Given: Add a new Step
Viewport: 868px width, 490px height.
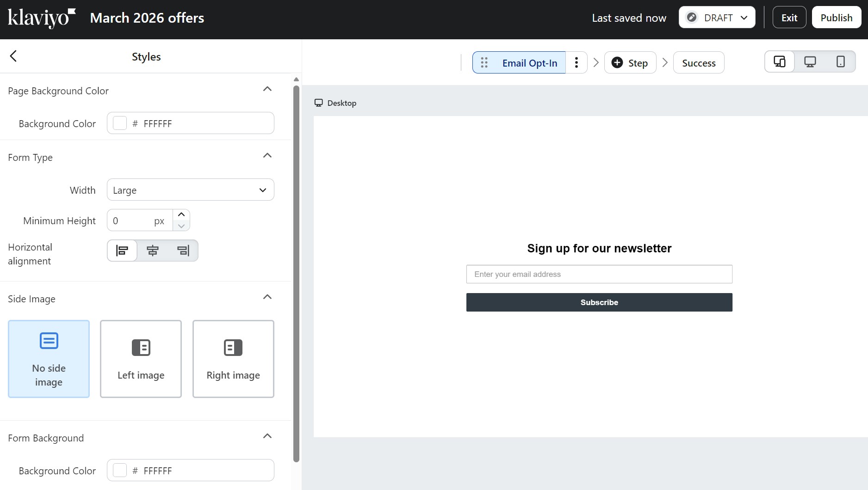Looking at the screenshot, I should pos(630,62).
